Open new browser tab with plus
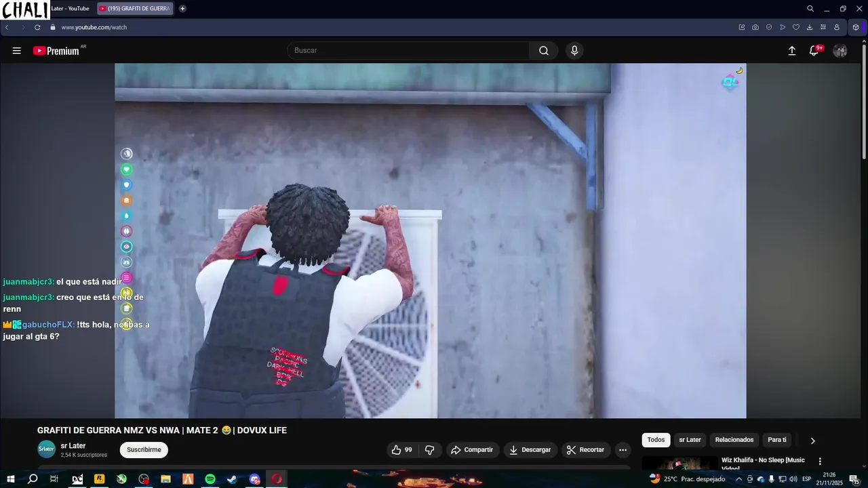Screen dimensions: 868x488 pyautogui.click(x=182, y=9)
